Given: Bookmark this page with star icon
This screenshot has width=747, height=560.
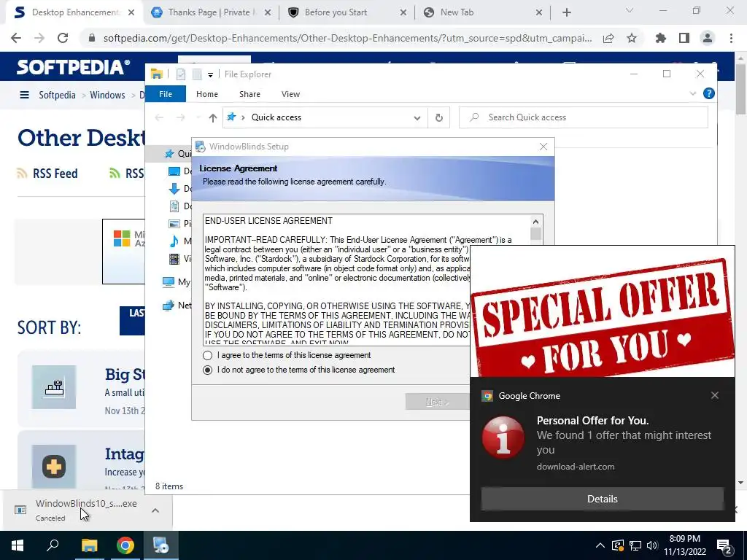Looking at the screenshot, I should click(632, 38).
